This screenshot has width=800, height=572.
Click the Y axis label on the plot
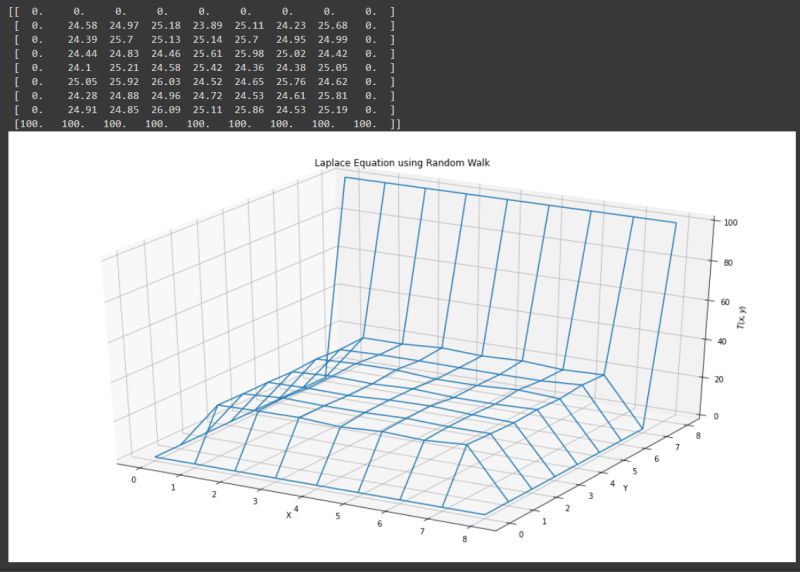(625, 488)
